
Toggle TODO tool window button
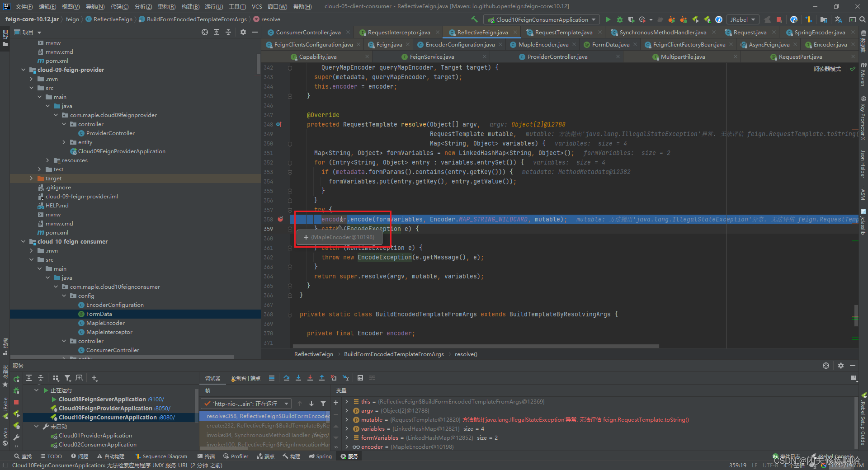point(51,456)
